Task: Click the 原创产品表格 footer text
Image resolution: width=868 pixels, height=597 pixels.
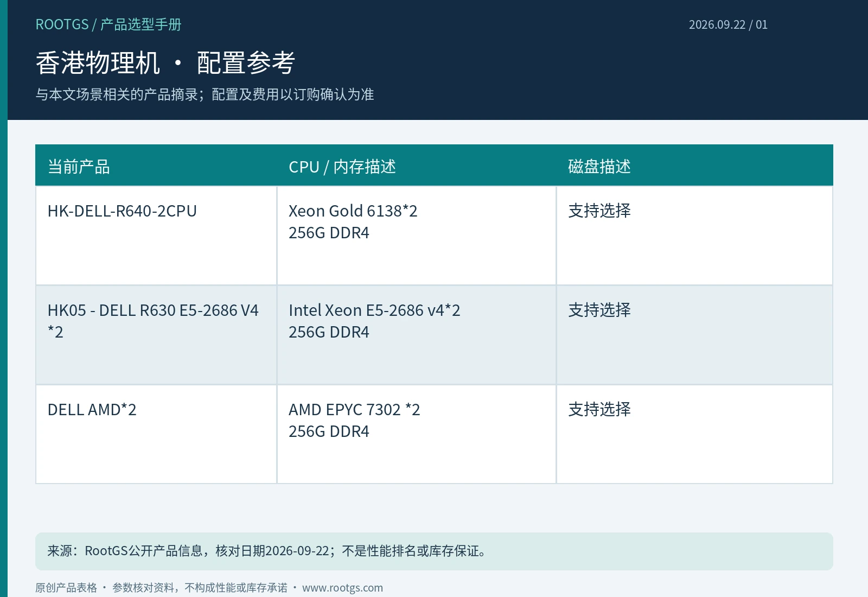Action: (x=66, y=588)
